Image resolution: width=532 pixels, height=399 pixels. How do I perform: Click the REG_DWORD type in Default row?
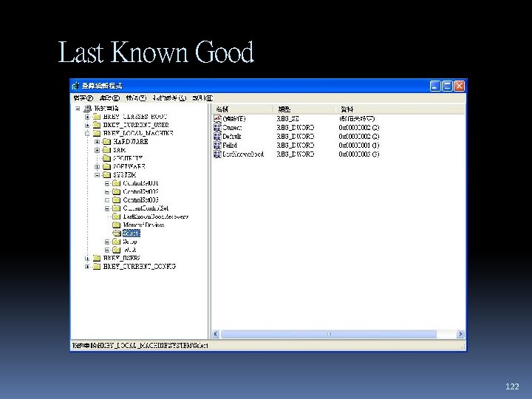pyautogui.click(x=296, y=137)
